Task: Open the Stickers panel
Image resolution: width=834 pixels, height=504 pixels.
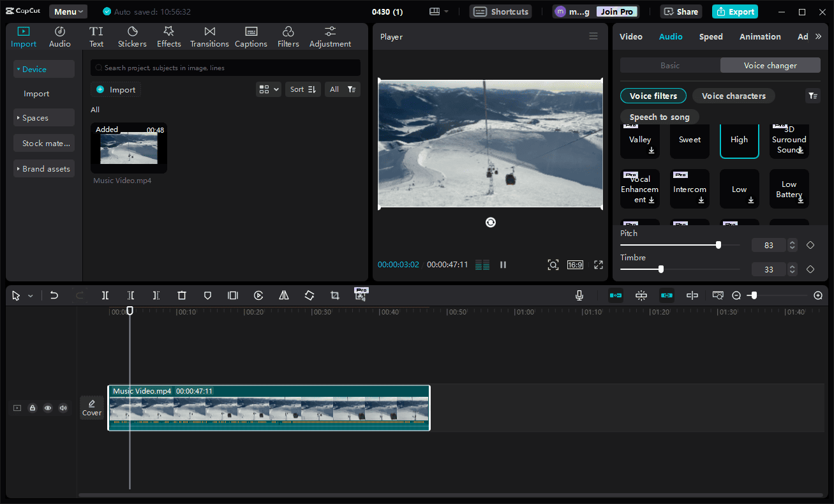Action: point(132,37)
